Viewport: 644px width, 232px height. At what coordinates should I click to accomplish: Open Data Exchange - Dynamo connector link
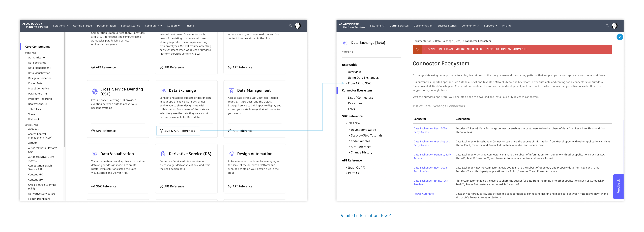[x=432, y=156]
